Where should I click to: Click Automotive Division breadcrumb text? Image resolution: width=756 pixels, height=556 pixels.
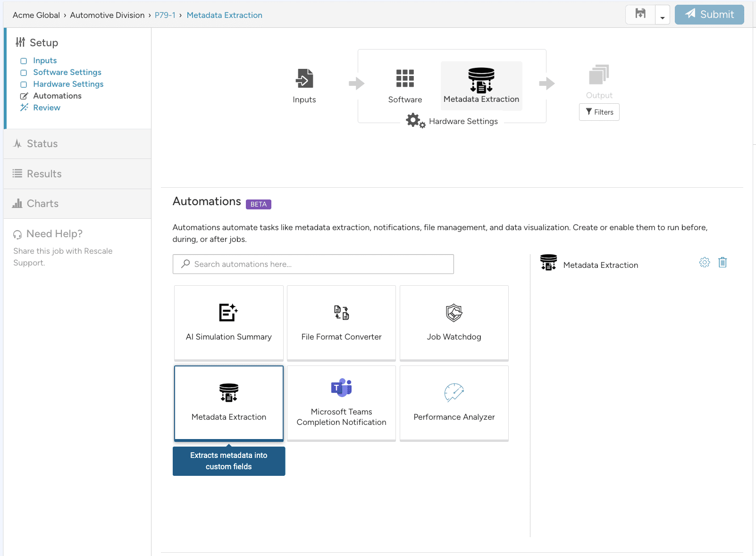(107, 15)
